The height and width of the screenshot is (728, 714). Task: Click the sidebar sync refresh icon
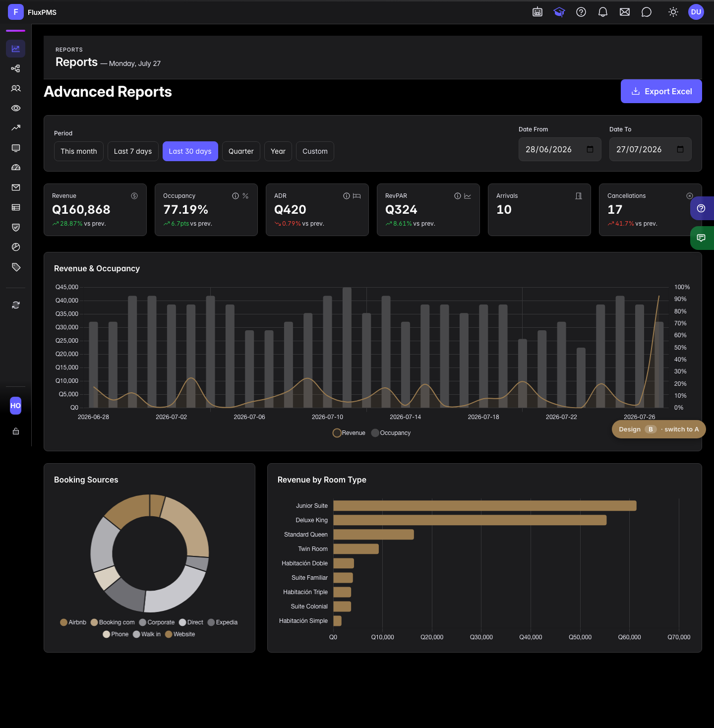pyautogui.click(x=16, y=305)
